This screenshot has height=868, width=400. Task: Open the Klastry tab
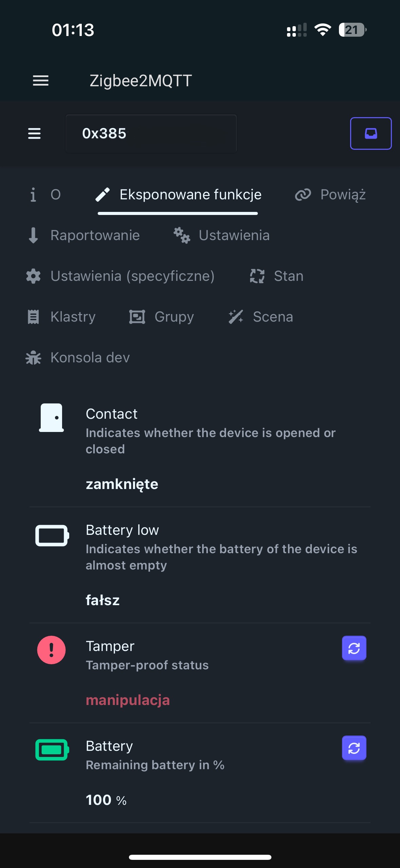point(61,317)
